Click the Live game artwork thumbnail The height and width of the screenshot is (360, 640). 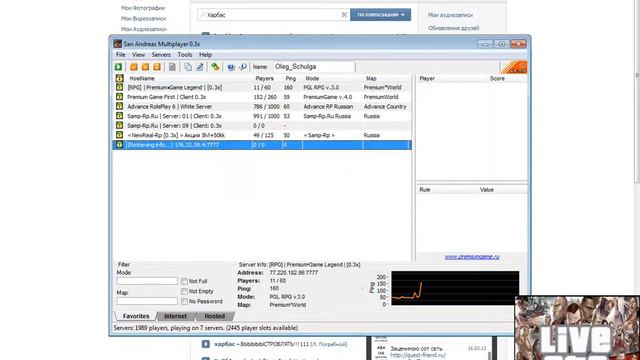pyautogui.click(x=577, y=328)
